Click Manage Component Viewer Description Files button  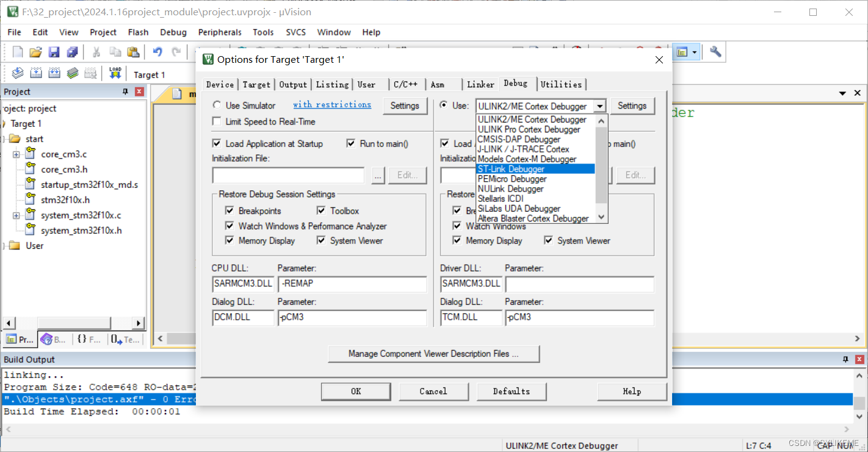tap(433, 354)
